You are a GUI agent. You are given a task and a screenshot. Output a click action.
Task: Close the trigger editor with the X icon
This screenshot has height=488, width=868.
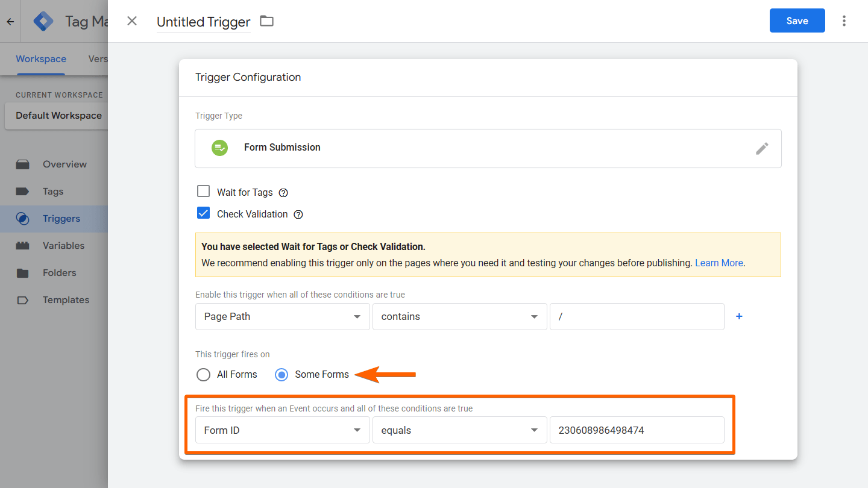[132, 21]
